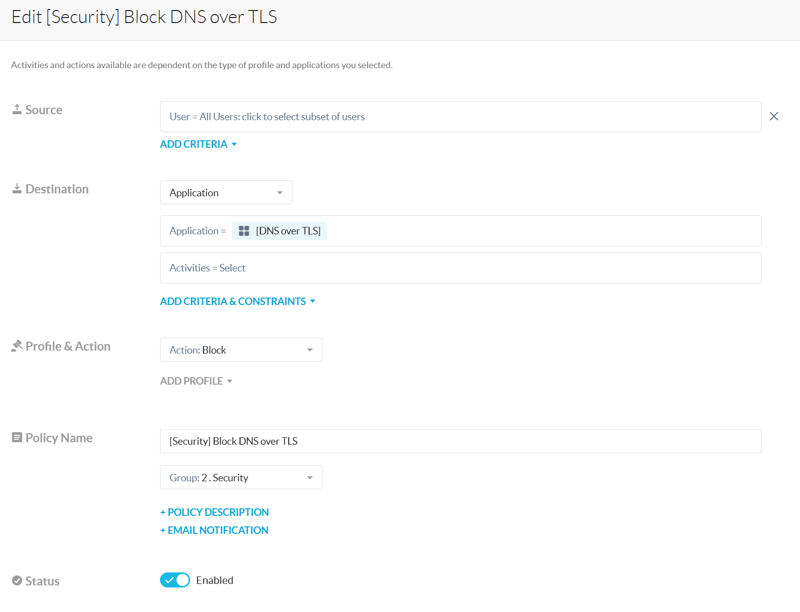Select the [DNS over TLS] application tag
The height and width of the screenshot is (612, 800).
[288, 231]
